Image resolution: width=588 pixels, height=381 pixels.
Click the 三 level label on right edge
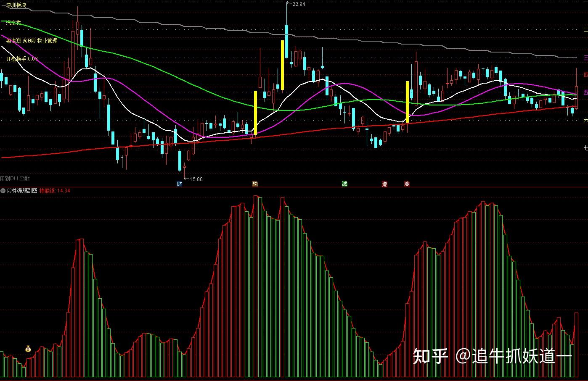585,58
